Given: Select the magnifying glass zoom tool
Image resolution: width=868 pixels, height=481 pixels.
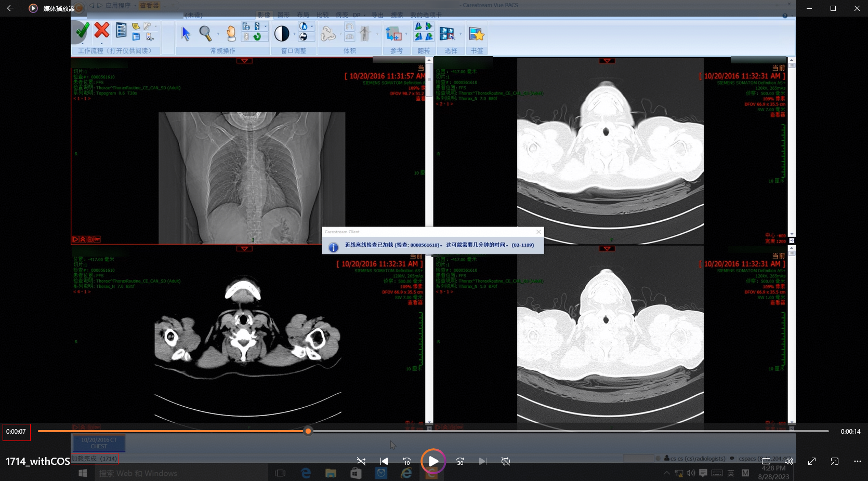Looking at the screenshot, I should click(x=206, y=33).
